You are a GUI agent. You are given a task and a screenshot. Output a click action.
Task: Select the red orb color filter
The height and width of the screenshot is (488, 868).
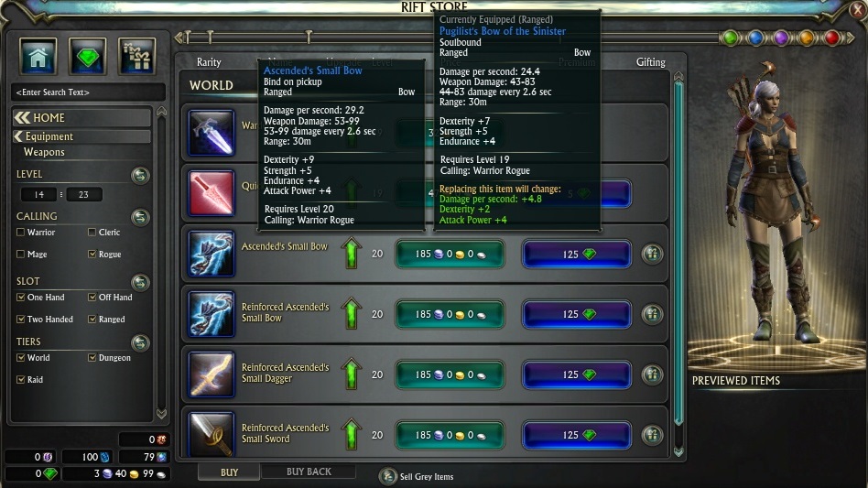point(831,38)
